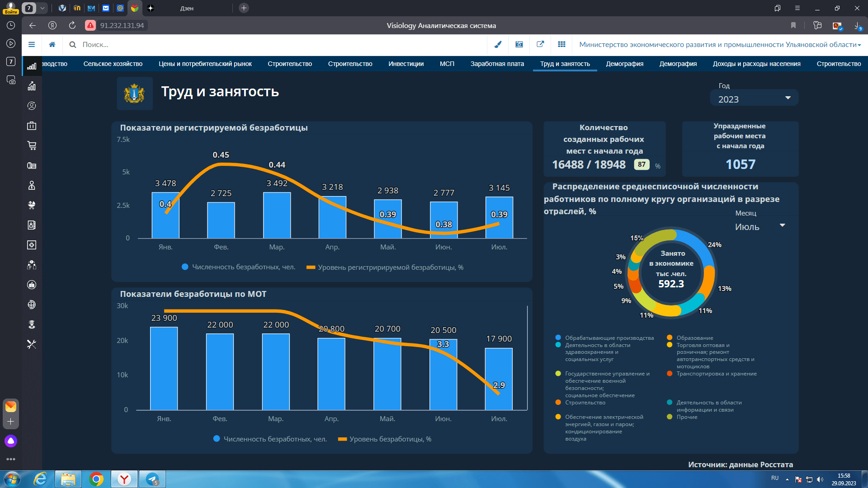
Task: Switch to Сельское хозяйство tab
Action: pos(113,64)
